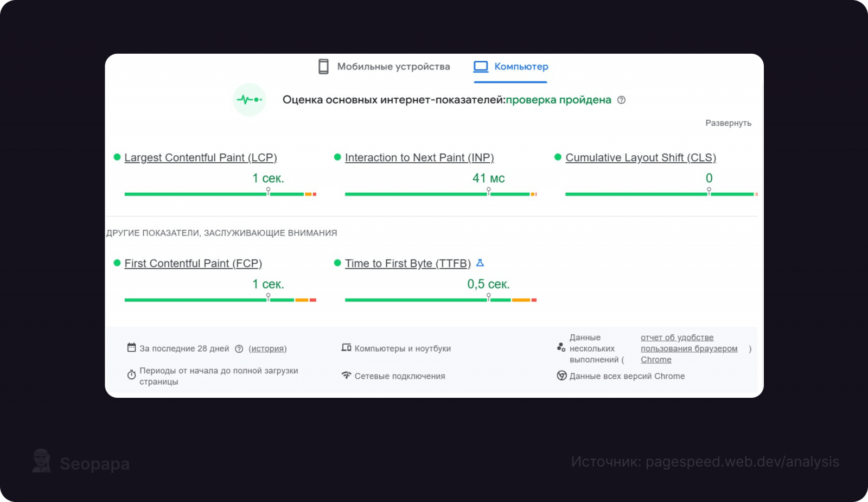Switch to the Мобильные устройства tab
This screenshot has height=502, width=868.
pyautogui.click(x=393, y=67)
